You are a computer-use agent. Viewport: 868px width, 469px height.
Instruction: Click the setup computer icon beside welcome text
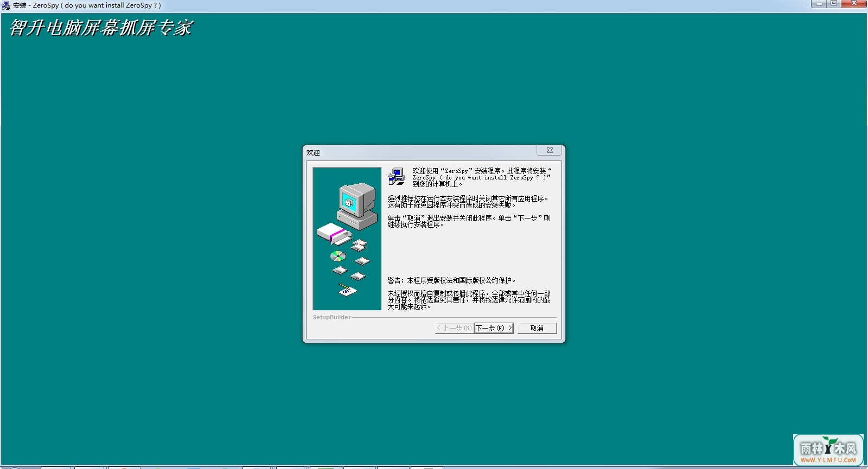397,177
